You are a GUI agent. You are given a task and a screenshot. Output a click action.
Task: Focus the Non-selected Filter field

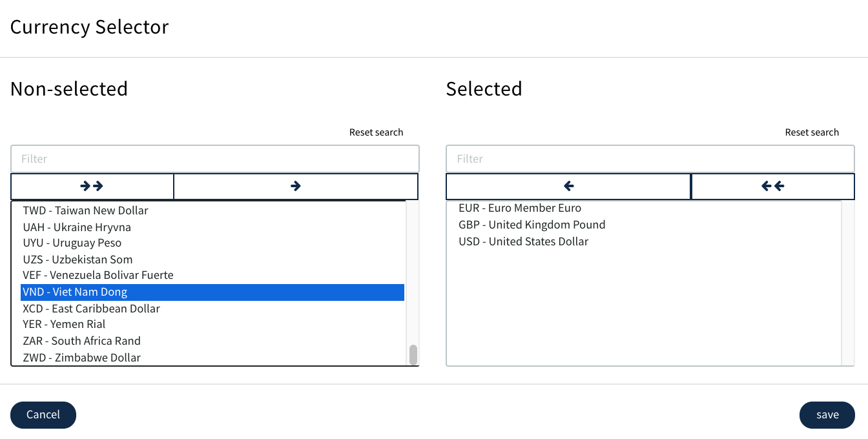(214, 159)
